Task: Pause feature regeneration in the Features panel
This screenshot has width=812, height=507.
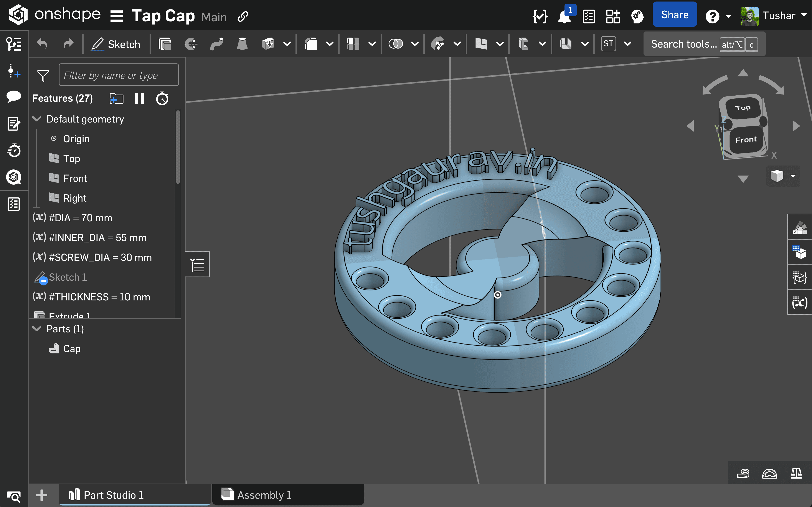Action: click(140, 98)
